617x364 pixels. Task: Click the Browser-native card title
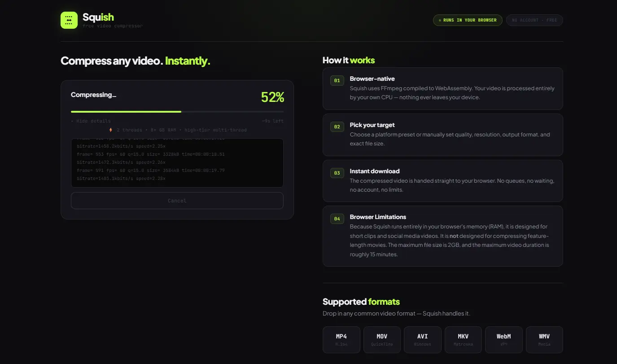372,79
